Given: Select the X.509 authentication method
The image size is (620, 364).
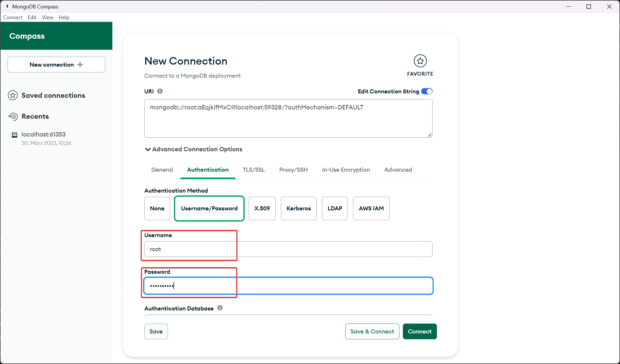Looking at the screenshot, I should (x=262, y=208).
